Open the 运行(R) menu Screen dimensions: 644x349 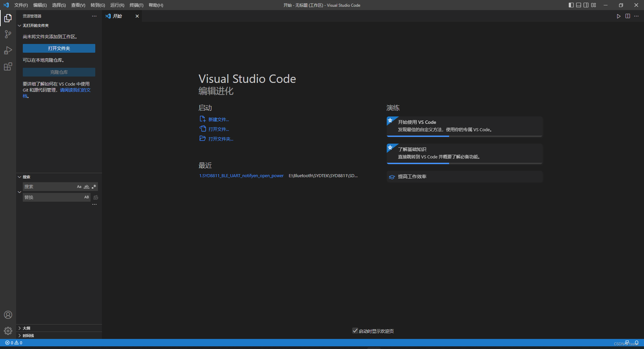click(117, 5)
